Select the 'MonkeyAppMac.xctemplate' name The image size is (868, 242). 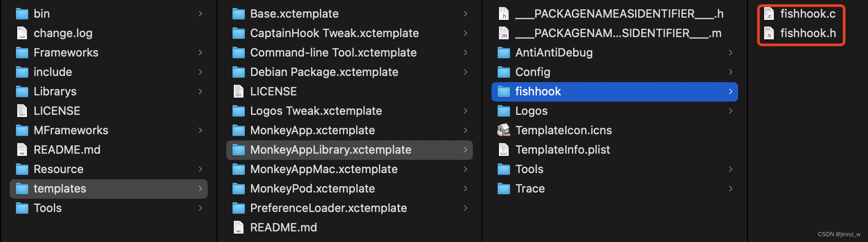pos(324,170)
